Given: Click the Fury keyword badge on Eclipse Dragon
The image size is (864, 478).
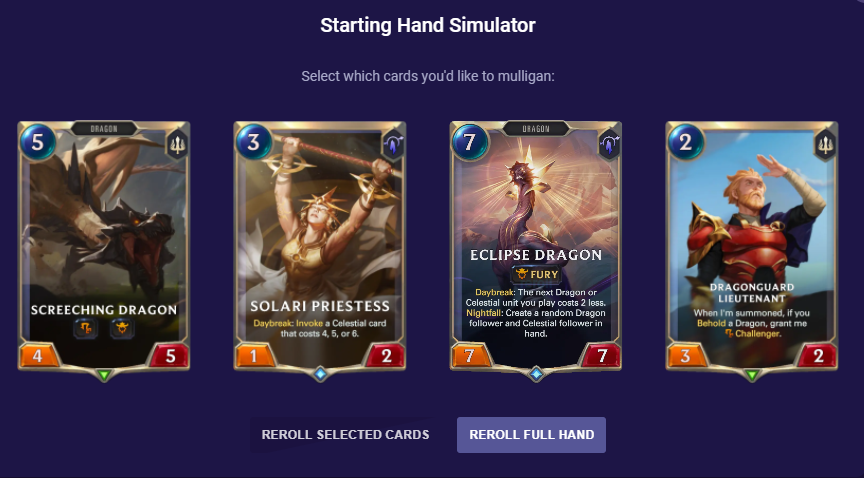Looking at the screenshot, I should click(536, 274).
